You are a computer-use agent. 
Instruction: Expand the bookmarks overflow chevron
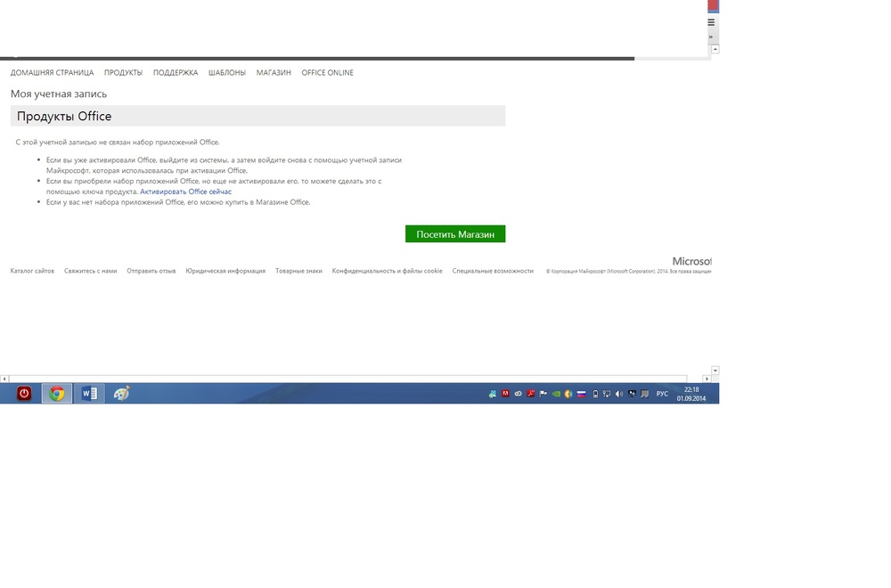pyautogui.click(x=711, y=37)
